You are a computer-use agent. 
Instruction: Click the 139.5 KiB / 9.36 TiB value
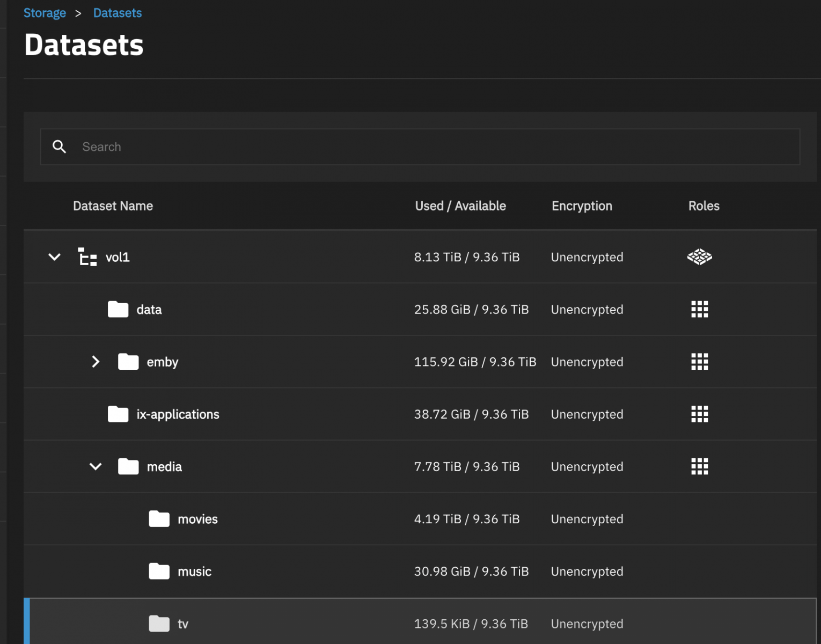pyautogui.click(x=471, y=624)
